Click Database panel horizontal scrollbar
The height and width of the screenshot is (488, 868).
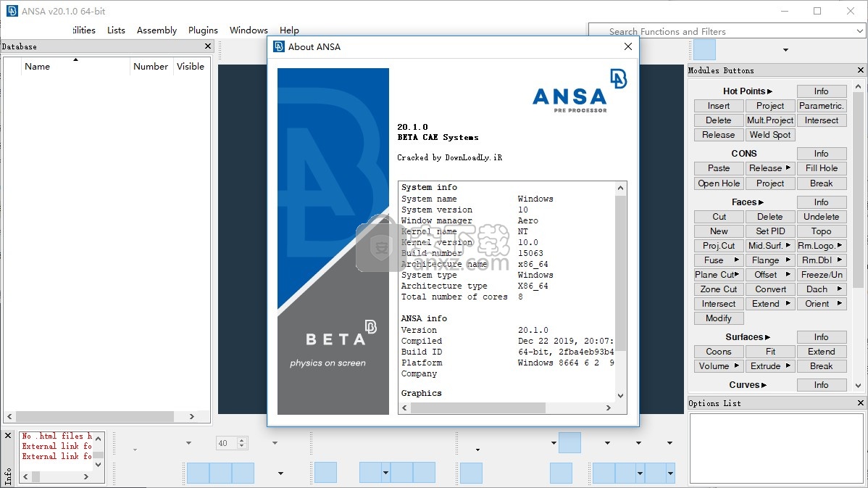point(95,416)
